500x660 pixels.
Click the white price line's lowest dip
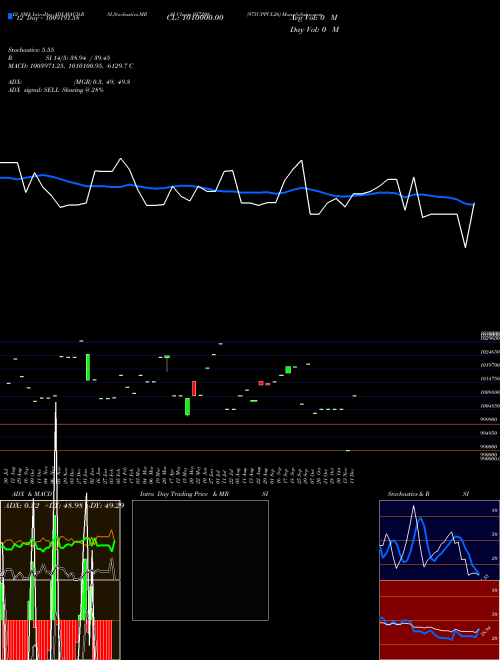465,247
